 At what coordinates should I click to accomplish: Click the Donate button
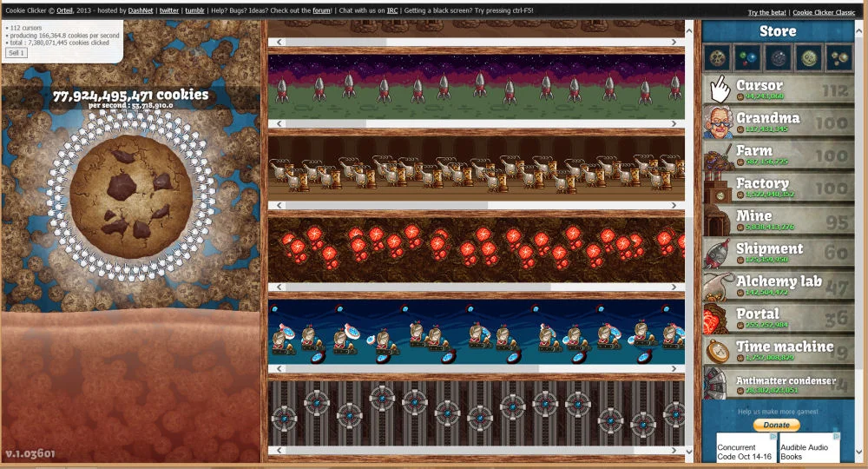coord(777,425)
